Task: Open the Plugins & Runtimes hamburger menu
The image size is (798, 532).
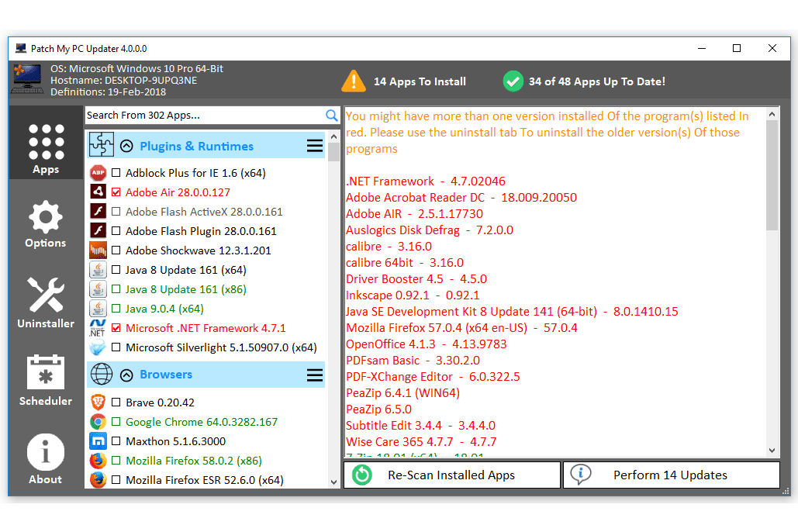Action: pyautogui.click(x=314, y=145)
